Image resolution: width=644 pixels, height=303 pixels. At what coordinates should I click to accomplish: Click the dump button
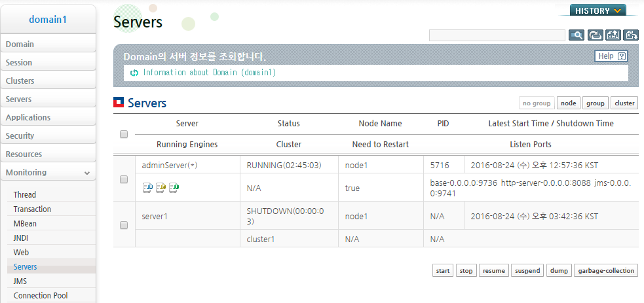pos(559,271)
